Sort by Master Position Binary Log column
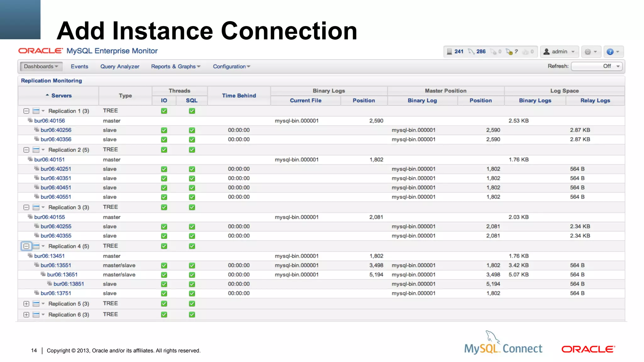644x362 pixels. click(422, 101)
